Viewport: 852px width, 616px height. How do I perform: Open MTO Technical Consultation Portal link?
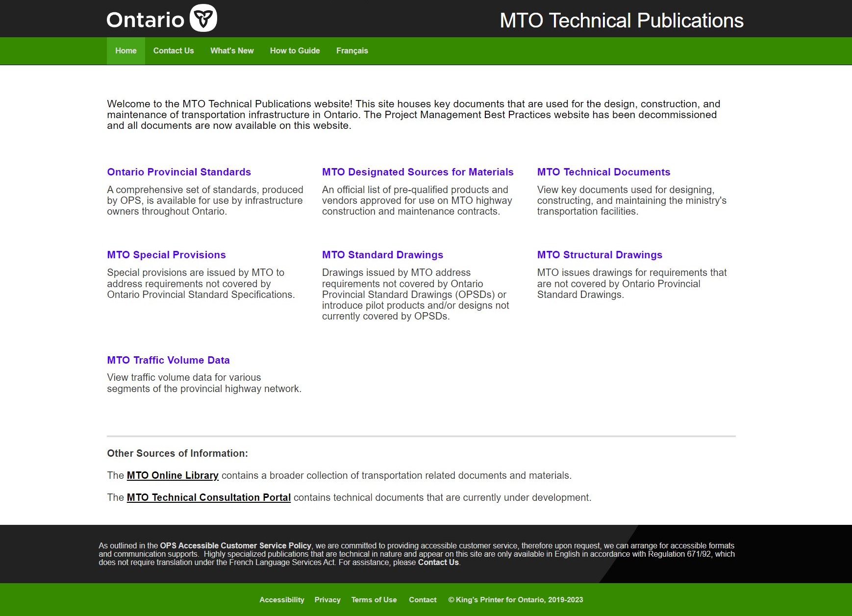[x=209, y=497]
